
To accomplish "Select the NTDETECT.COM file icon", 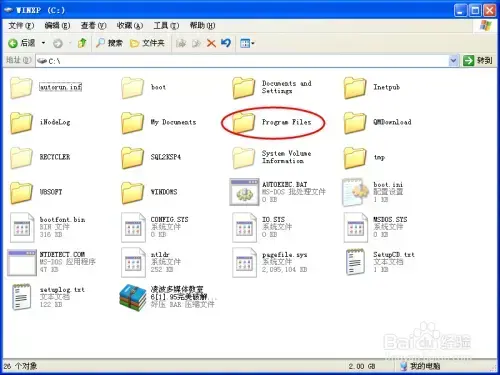I will click(22, 263).
